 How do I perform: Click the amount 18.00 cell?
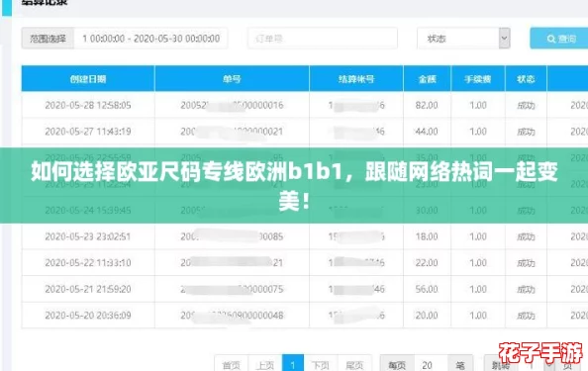[427, 236]
